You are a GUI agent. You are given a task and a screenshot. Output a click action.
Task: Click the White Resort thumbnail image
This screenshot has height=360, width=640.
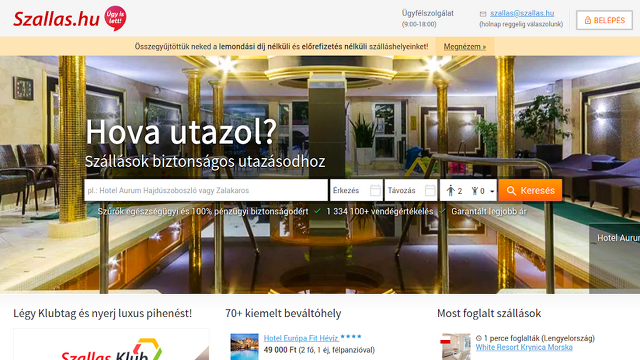pyautogui.click(x=456, y=347)
